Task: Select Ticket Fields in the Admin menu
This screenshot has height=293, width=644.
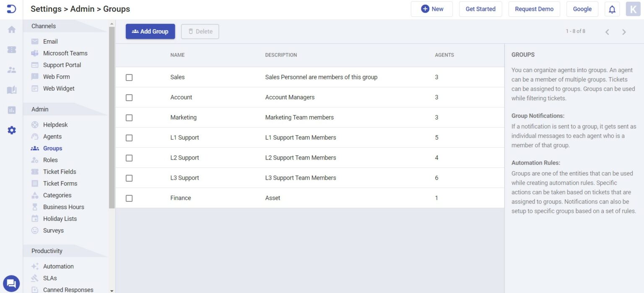Action: (59, 172)
